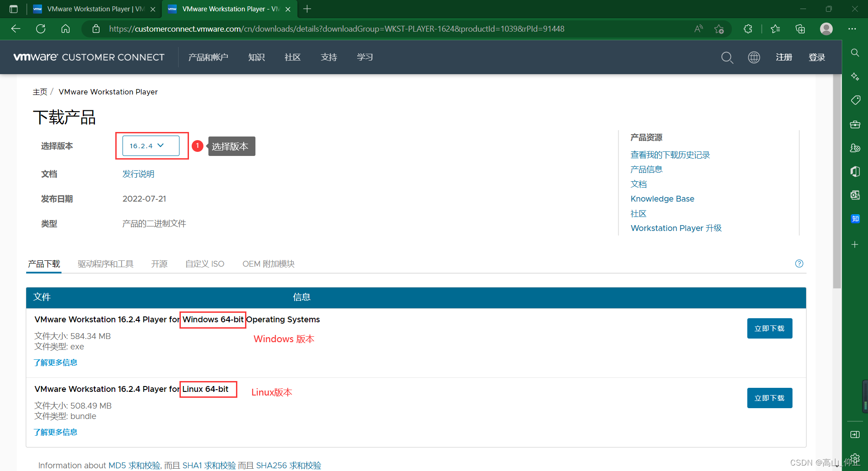Close the active browser tab
The image size is (868, 471).
[x=288, y=9]
